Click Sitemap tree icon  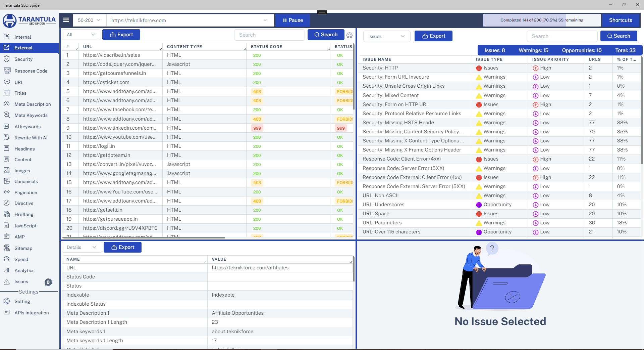tap(7, 248)
